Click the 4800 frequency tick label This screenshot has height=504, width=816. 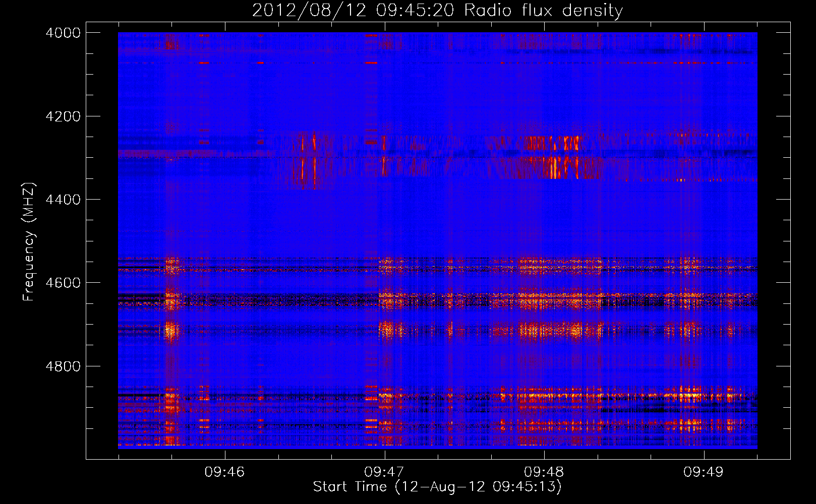[x=63, y=366]
